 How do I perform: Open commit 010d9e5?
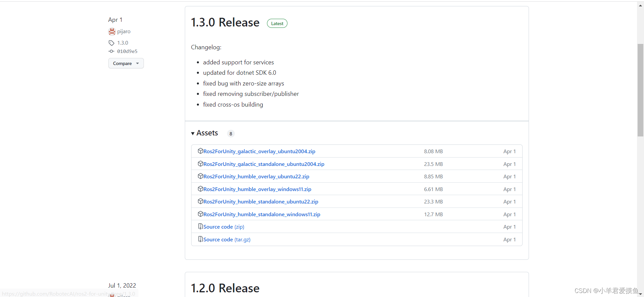pos(127,51)
